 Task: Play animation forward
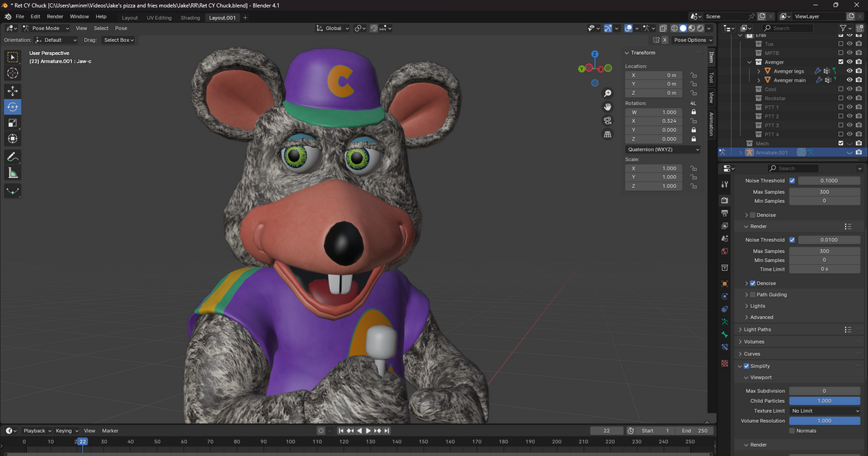coord(368,431)
